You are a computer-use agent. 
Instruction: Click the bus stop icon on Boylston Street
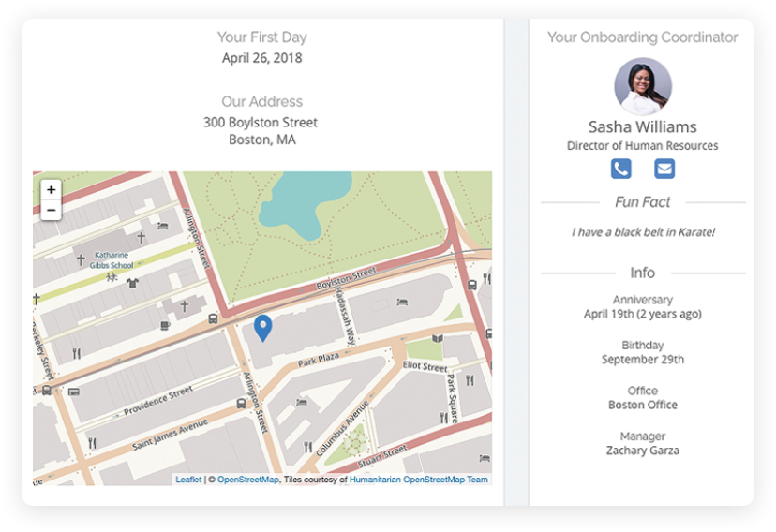point(213,318)
